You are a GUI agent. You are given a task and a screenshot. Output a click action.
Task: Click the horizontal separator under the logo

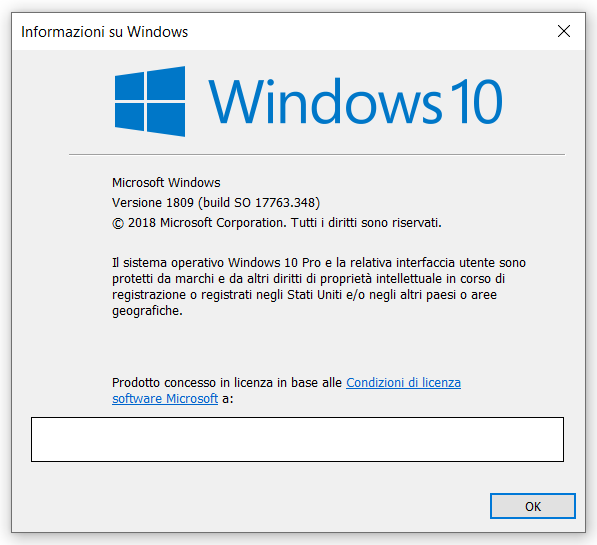[x=317, y=155]
